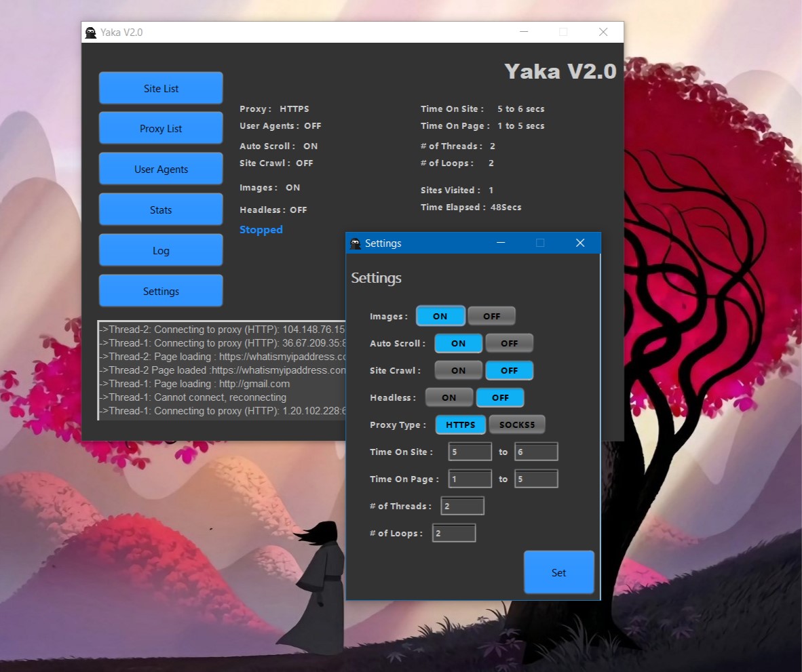Switch Proxy Type to SOCKS5
The image size is (802, 672).
pyautogui.click(x=517, y=424)
